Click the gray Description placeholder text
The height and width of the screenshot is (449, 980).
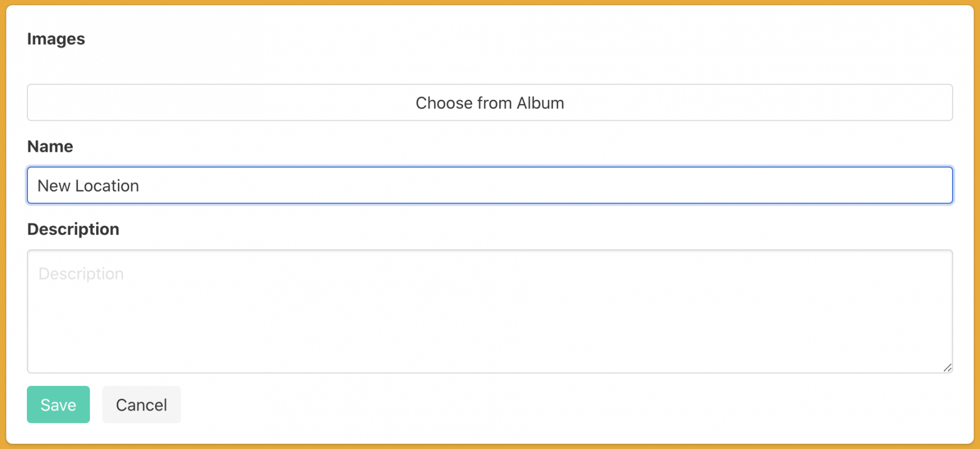click(81, 274)
